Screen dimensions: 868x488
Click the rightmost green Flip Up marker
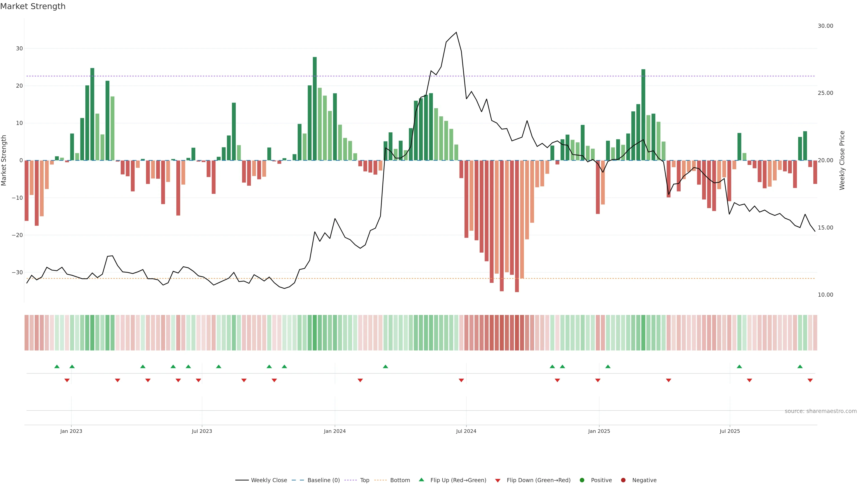point(800,366)
